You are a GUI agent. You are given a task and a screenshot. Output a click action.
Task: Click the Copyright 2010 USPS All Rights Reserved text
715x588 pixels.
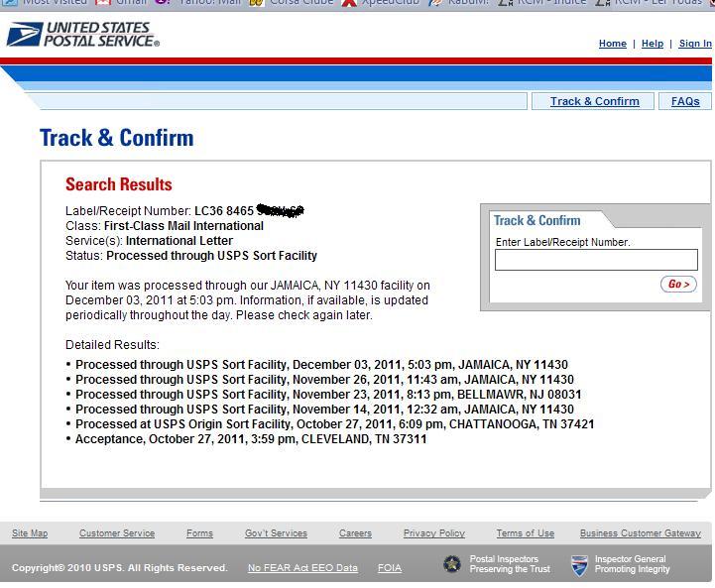pyautogui.click(x=119, y=568)
